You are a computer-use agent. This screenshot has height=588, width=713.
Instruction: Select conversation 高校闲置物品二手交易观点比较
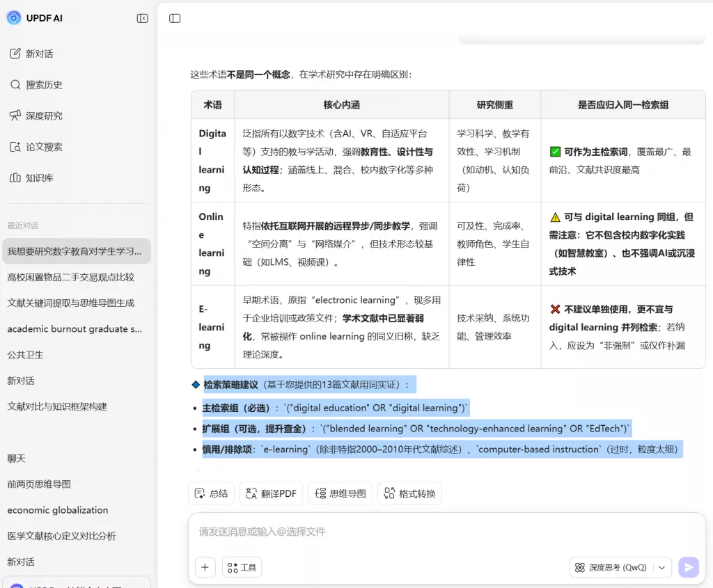click(x=70, y=277)
